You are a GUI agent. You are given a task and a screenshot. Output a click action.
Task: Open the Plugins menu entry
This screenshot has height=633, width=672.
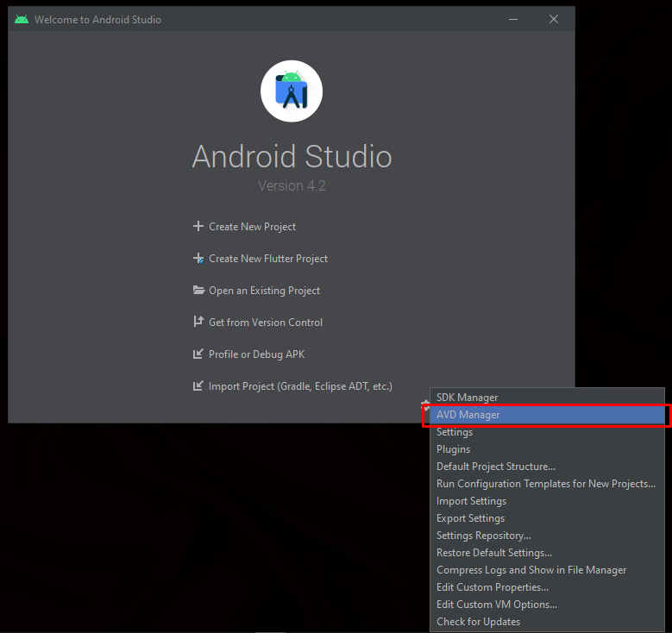547,449
